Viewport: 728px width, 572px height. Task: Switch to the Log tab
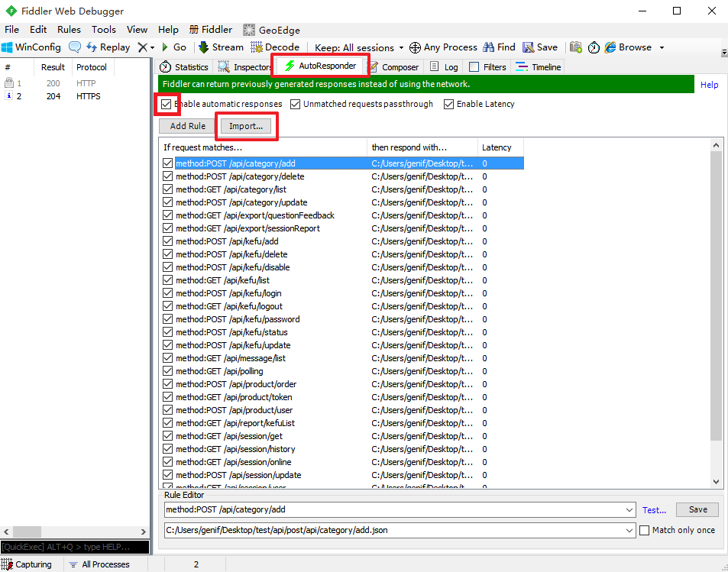tap(445, 67)
